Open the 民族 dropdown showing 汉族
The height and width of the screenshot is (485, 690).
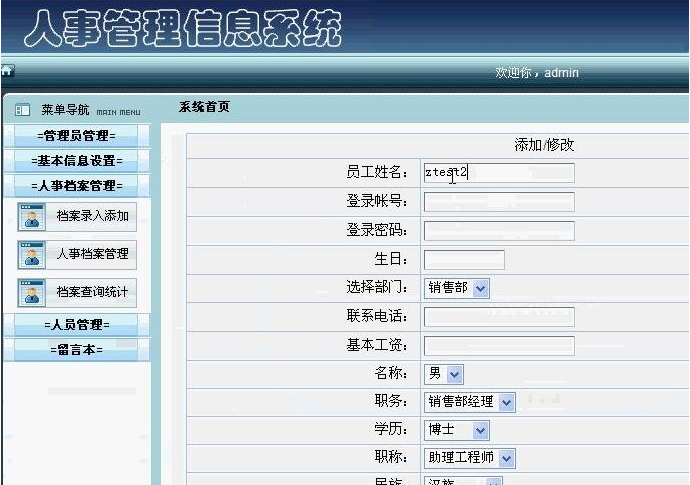pos(463,481)
